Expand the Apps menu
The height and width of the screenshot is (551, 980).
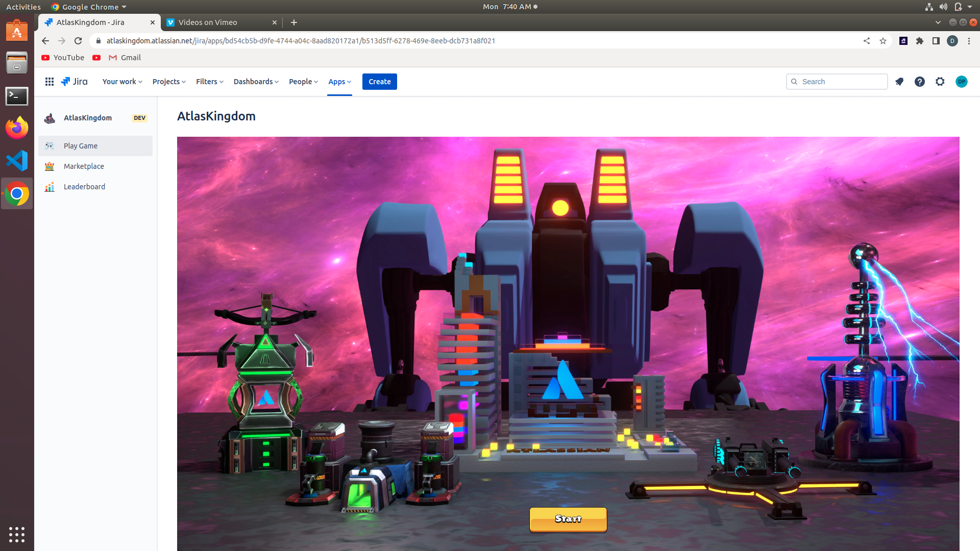339,82
